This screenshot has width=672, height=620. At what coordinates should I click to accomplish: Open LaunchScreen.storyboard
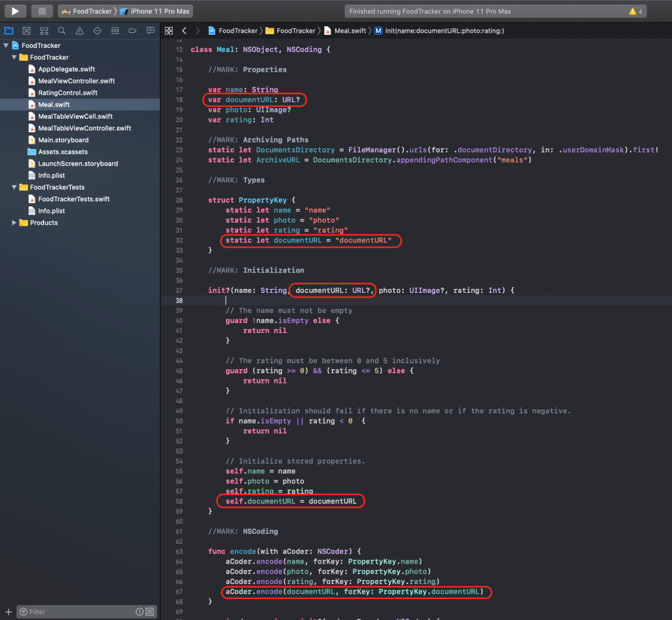pyautogui.click(x=77, y=164)
